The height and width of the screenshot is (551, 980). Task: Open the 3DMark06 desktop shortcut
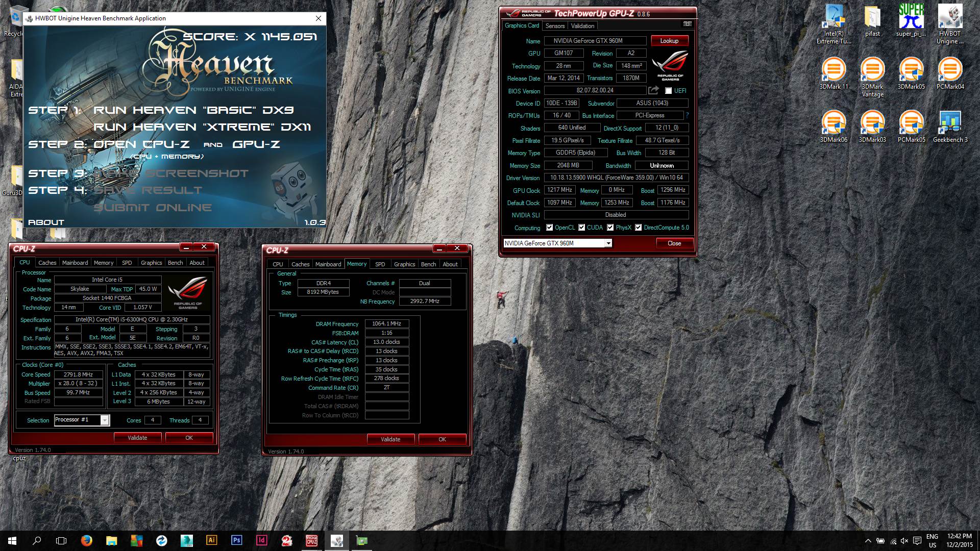[x=834, y=127]
